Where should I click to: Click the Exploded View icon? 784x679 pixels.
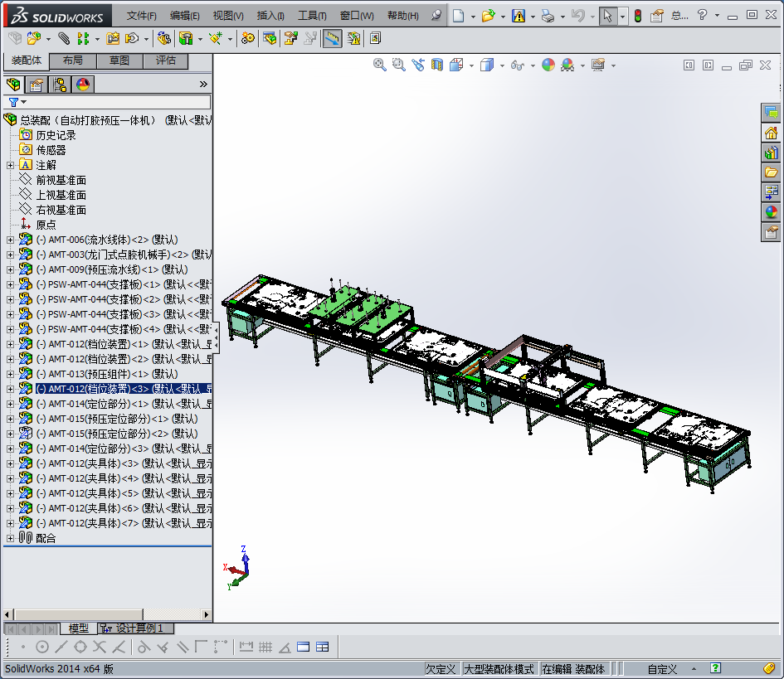pyautogui.click(x=291, y=38)
